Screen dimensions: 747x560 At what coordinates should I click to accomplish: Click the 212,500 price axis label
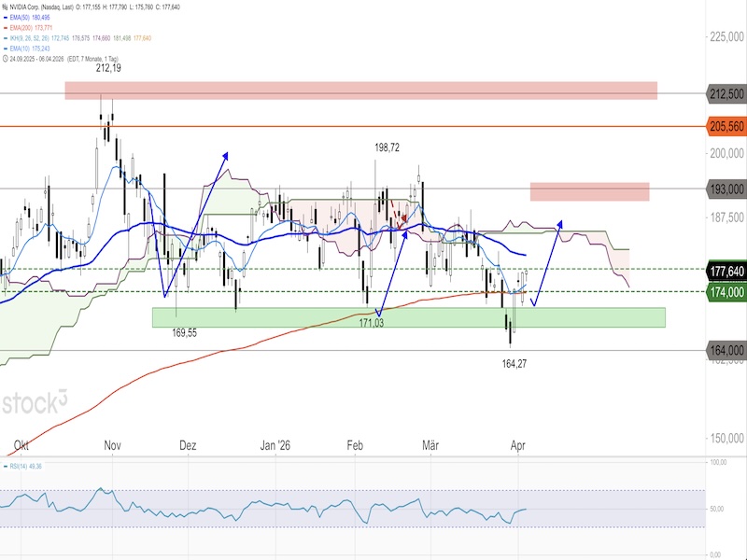click(x=726, y=93)
